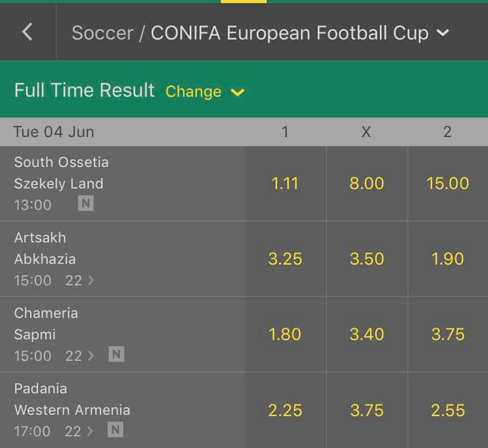Bet on South Ossetia win at 1.11
Image resolution: width=488 pixels, height=448 pixels.
[x=285, y=183]
